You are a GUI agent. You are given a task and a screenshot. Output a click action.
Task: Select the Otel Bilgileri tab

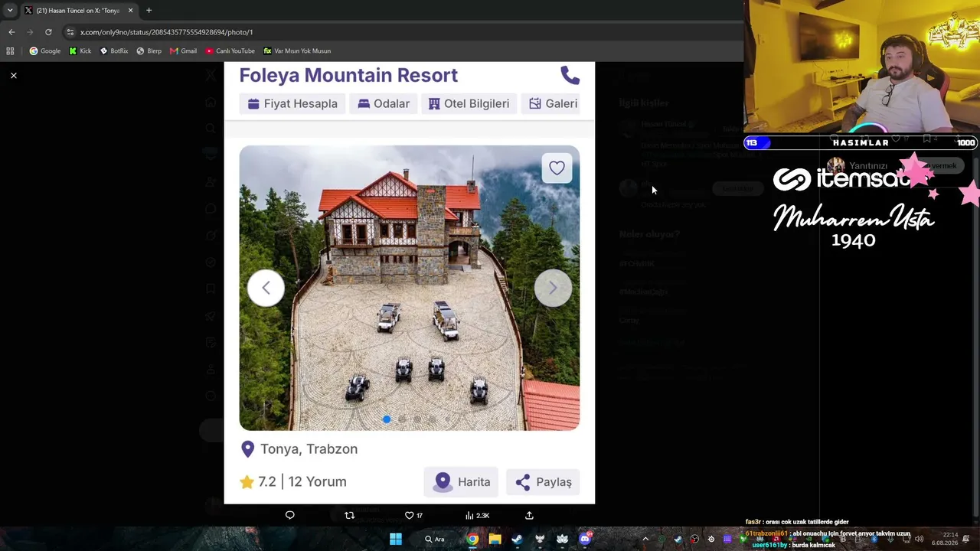[x=469, y=103]
